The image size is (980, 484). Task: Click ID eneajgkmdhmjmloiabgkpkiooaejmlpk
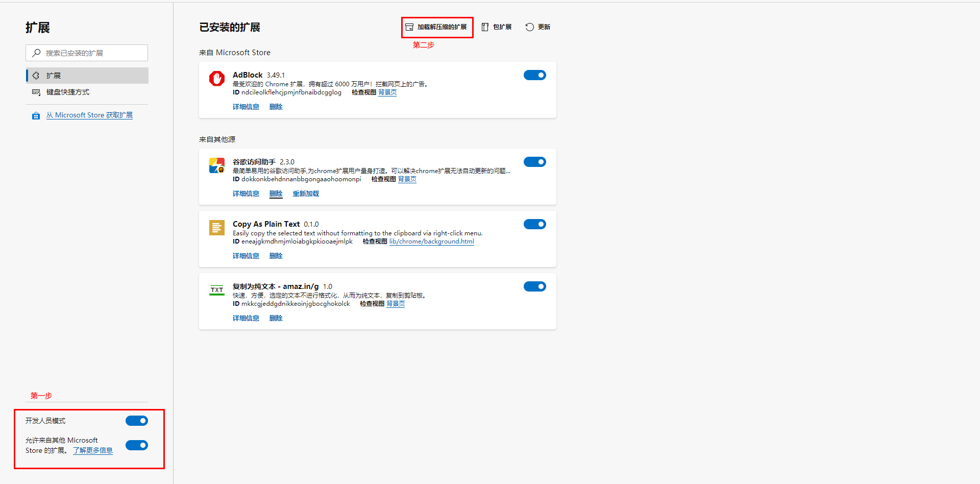(293, 241)
